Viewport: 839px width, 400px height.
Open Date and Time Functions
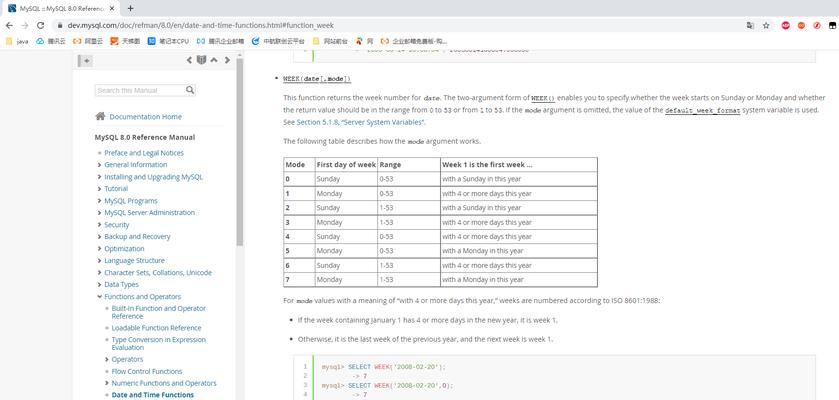(x=152, y=395)
